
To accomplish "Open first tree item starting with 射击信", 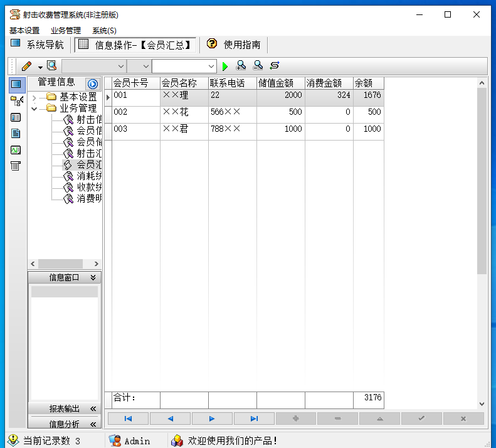I will point(83,120).
